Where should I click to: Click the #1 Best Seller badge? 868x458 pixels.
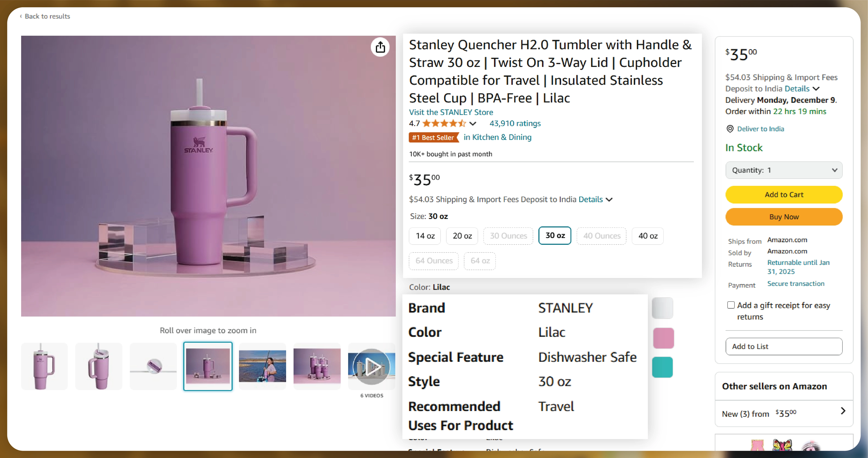click(x=433, y=137)
